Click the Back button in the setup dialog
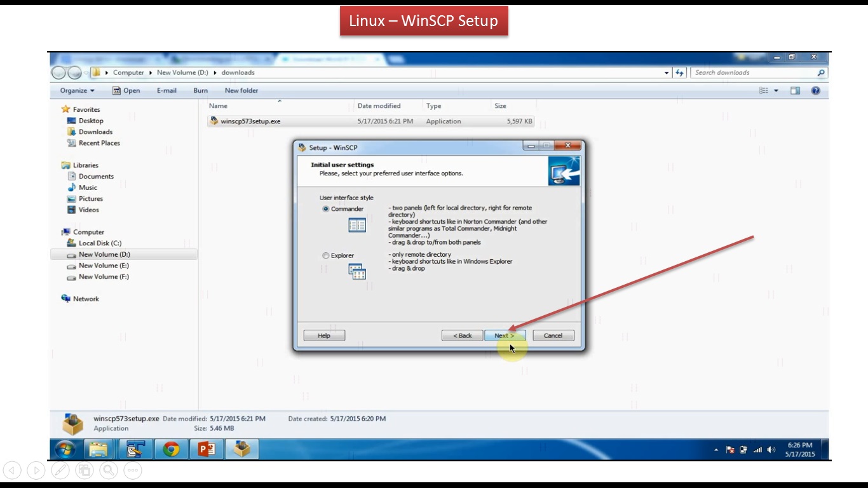 click(x=462, y=335)
